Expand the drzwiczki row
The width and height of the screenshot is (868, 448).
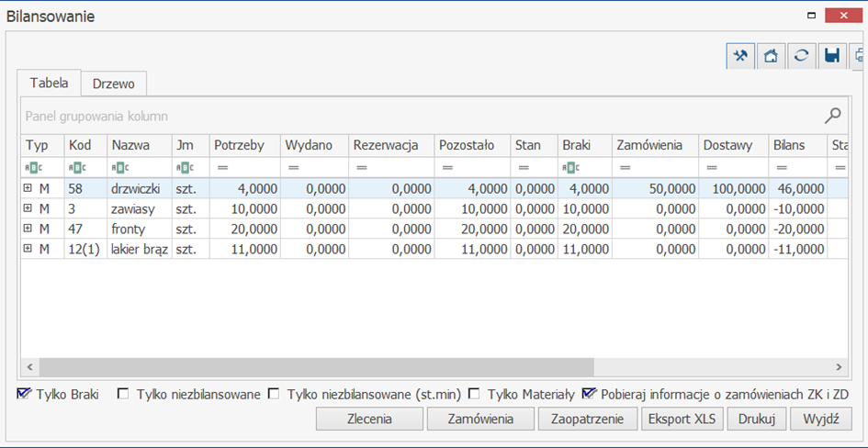pos(28,188)
